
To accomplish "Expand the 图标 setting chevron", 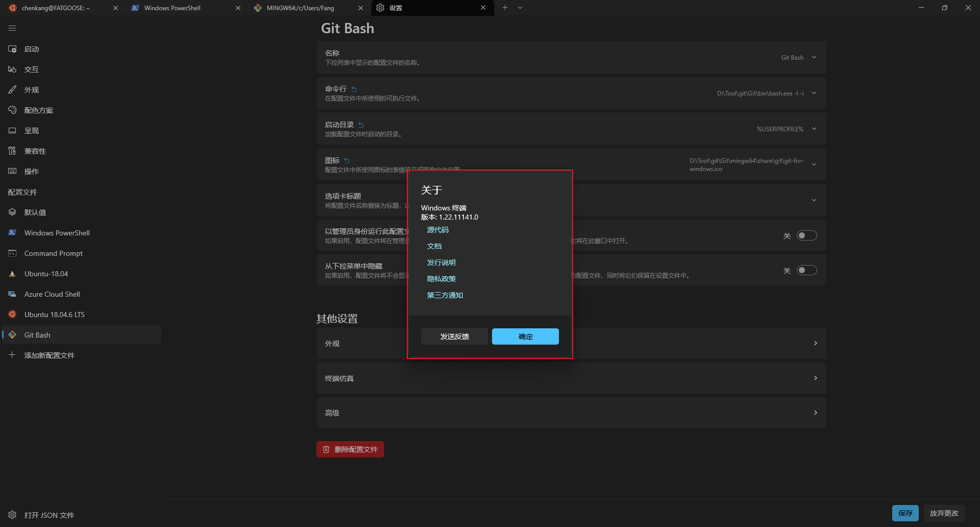I will [x=814, y=164].
